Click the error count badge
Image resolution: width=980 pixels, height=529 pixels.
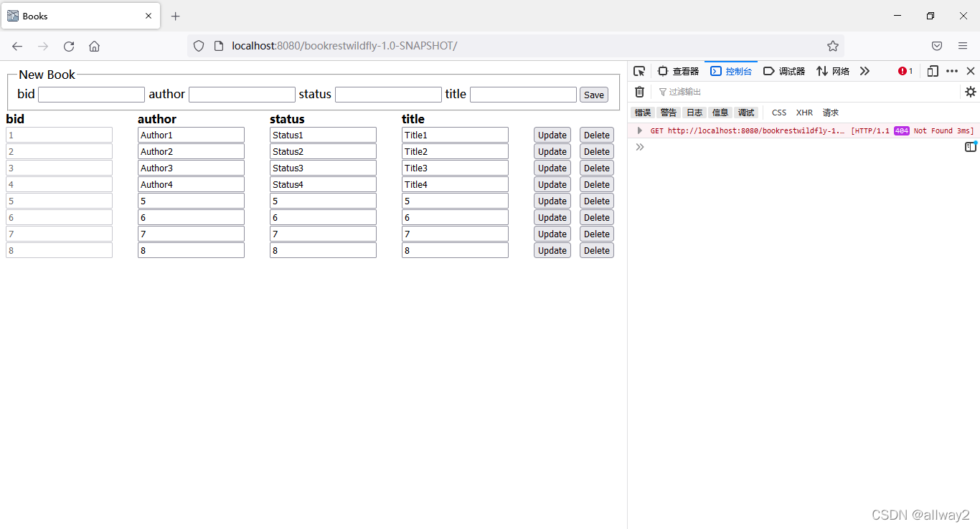[x=905, y=71]
